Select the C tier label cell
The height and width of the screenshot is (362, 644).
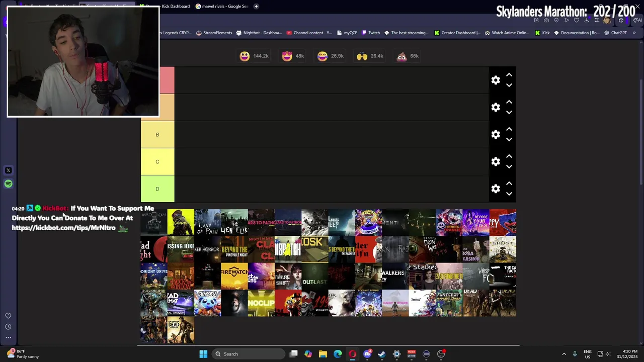pos(157,162)
